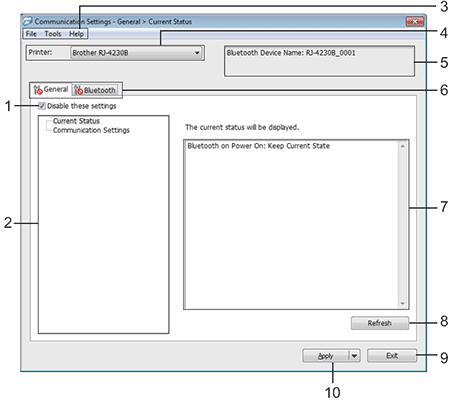Screen dimensions: 450x400
Task: Click the Apply button
Action: click(x=325, y=356)
